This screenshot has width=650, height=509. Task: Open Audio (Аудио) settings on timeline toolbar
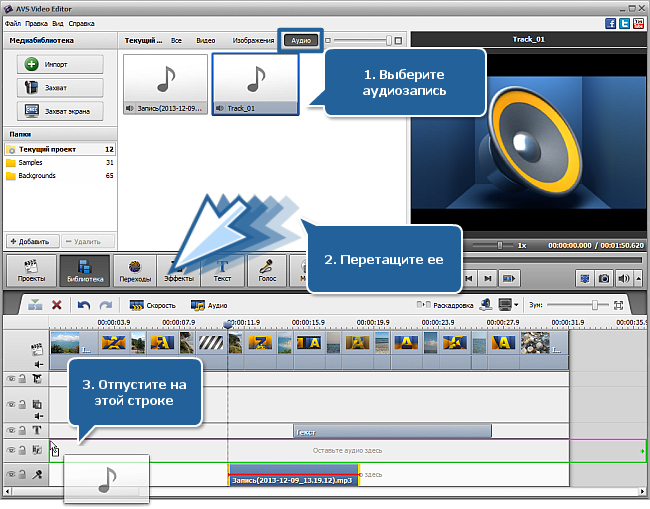[x=209, y=305]
